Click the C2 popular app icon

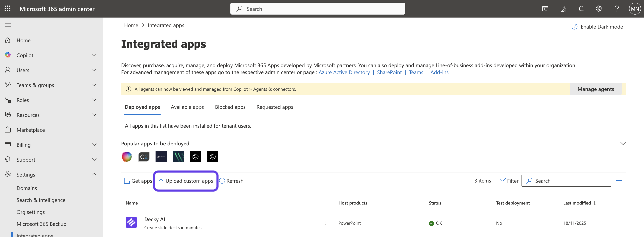pos(144,157)
